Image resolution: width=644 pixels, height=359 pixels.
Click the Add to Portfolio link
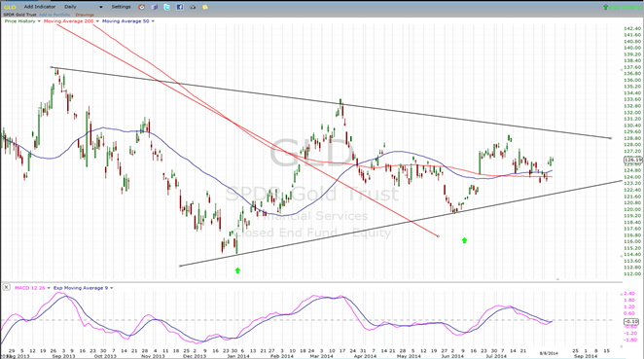pyautogui.click(x=54, y=15)
